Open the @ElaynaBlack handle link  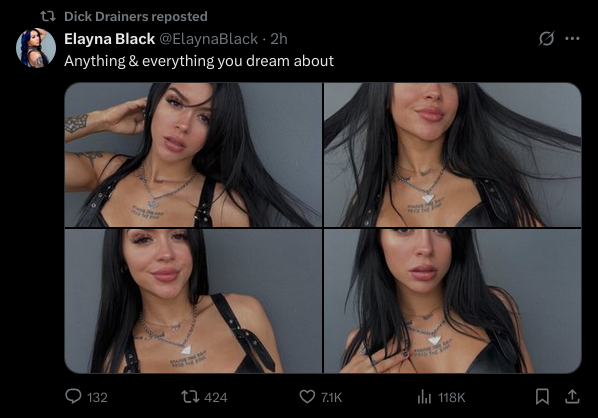[x=209, y=39]
